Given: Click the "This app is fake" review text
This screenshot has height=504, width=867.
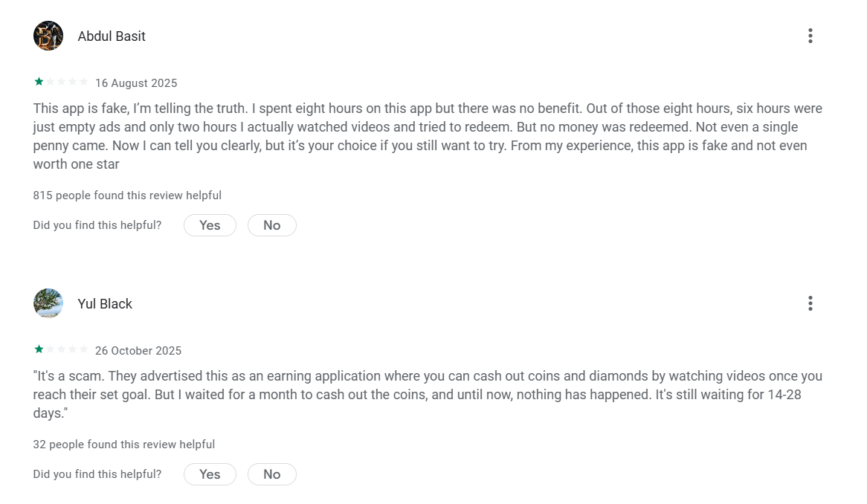Looking at the screenshot, I should (x=428, y=136).
